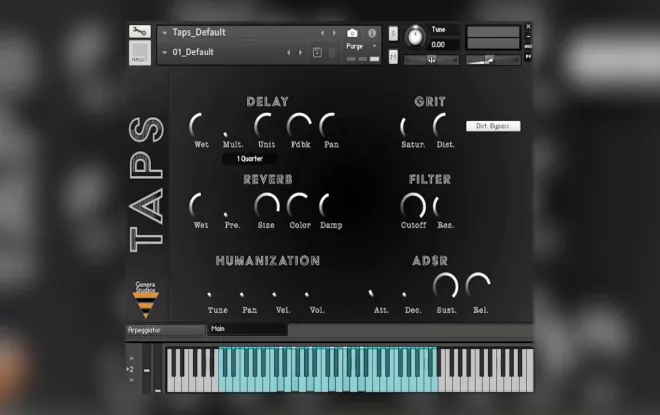Open the '1 Quarter' delay unit field
This screenshot has height=415, width=660.
(249, 159)
